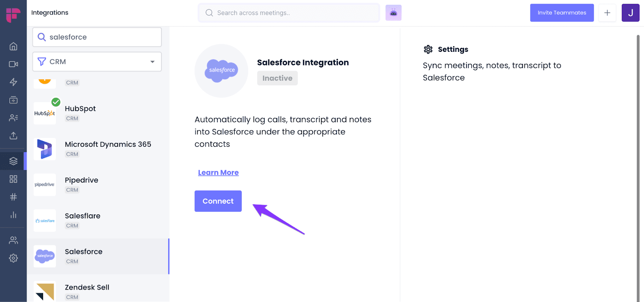644x302 pixels.
Task: Open the team members sidebar icon
Action: click(13, 240)
